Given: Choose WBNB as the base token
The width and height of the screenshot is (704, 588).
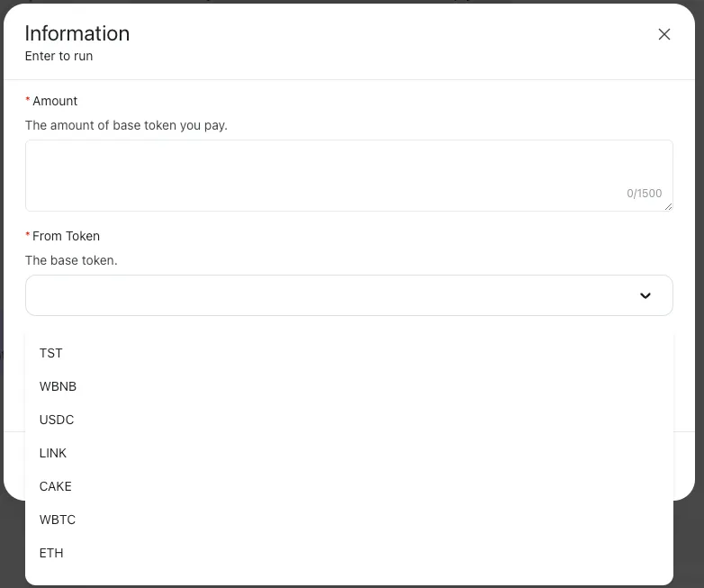Looking at the screenshot, I should [x=58, y=386].
